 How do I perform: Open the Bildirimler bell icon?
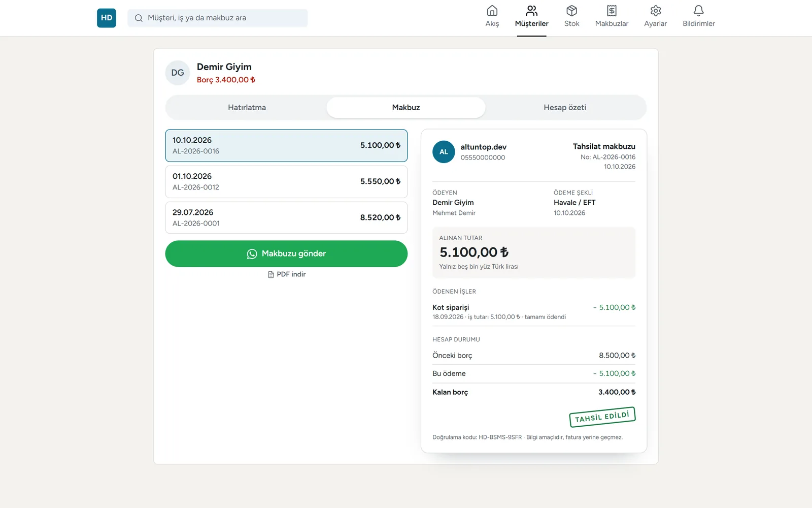click(698, 11)
